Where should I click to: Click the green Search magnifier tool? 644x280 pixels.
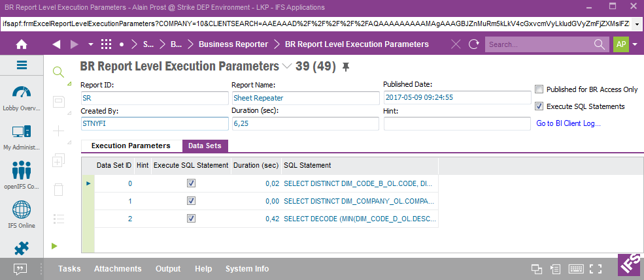click(x=59, y=72)
